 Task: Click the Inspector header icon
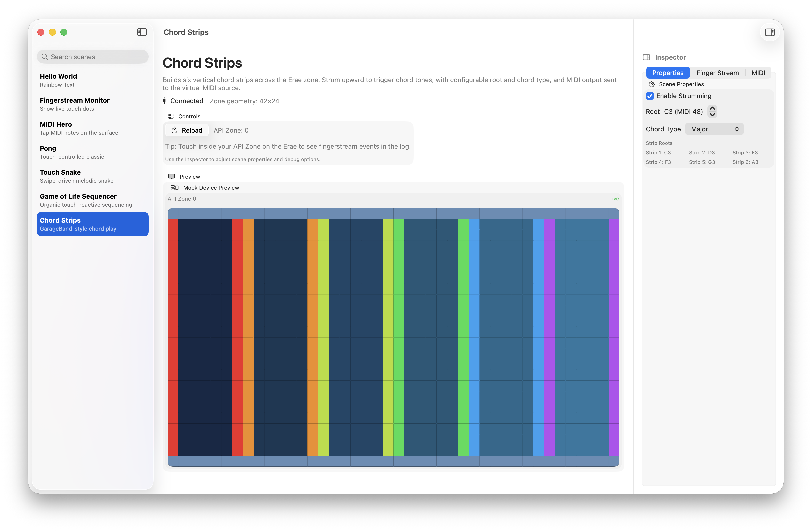coord(646,57)
